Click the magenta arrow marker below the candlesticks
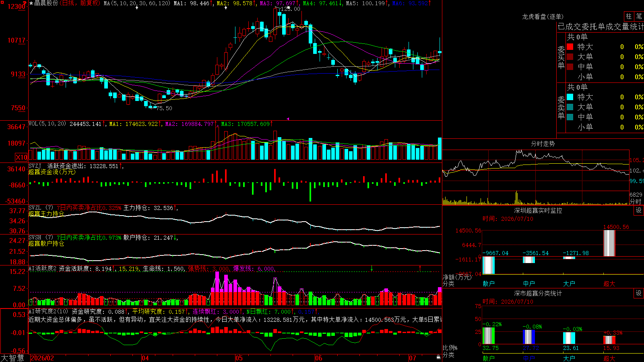Image resolution: width=644 pixels, height=362 pixels. [x=288, y=119]
